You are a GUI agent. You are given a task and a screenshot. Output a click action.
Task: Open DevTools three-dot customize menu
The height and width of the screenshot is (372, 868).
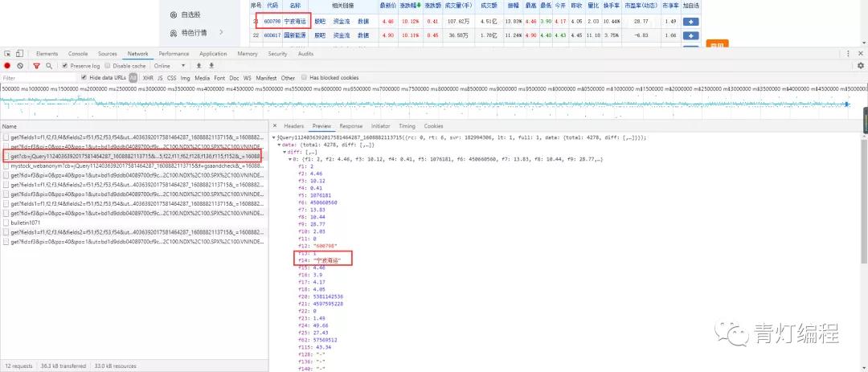(x=850, y=54)
